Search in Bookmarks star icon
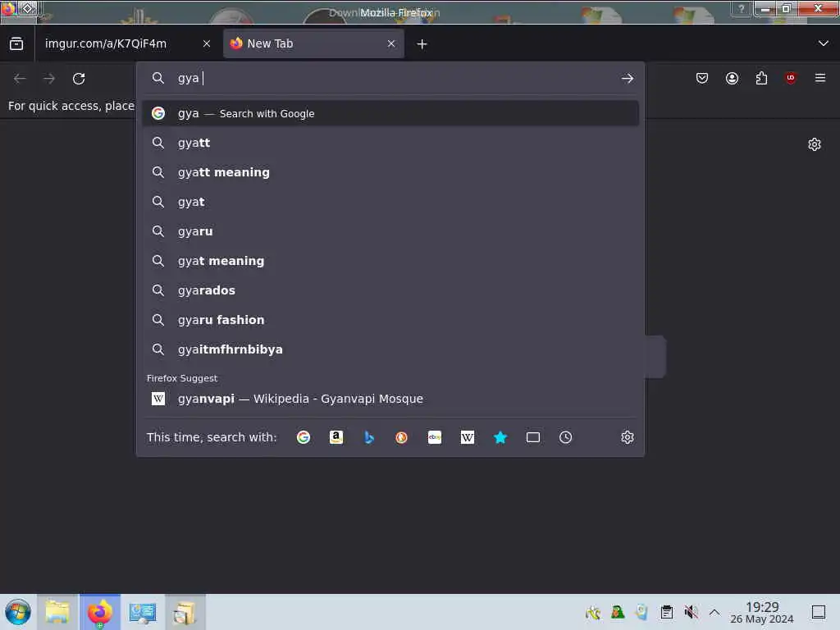840x630 pixels. coord(500,438)
